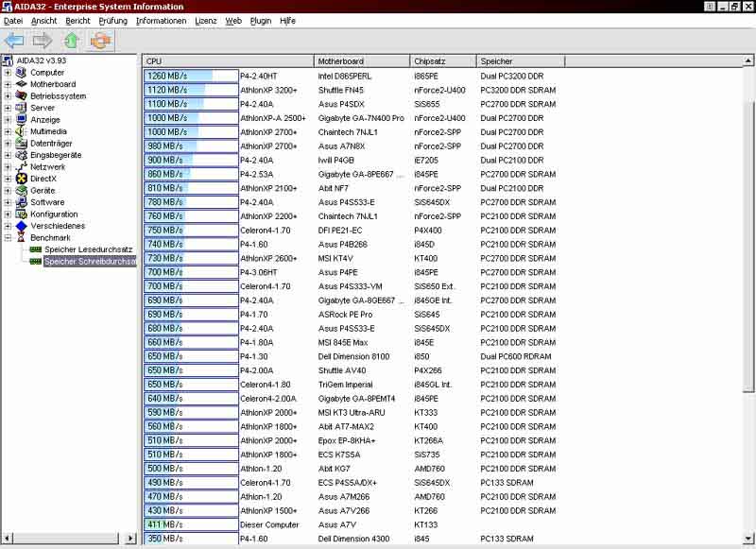The height and width of the screenshot is (549, 756).
Task: Expand the Verschiedenes tree node
Action: click(x=8, y=226)
